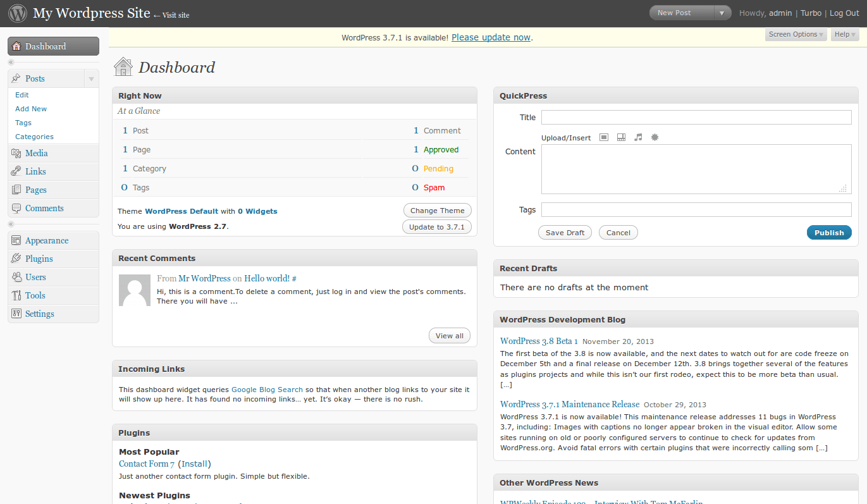Screen dimensions: 867x504
Task: Click the Add Media star icon in QuickPress
Action: point(655,137)
